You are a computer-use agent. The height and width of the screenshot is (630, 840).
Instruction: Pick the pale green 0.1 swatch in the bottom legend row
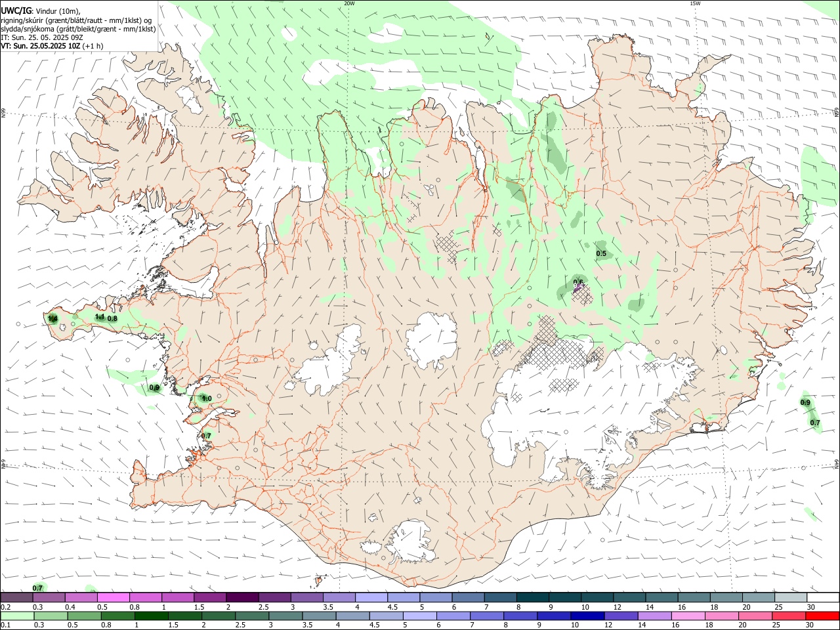coord(17,616)
